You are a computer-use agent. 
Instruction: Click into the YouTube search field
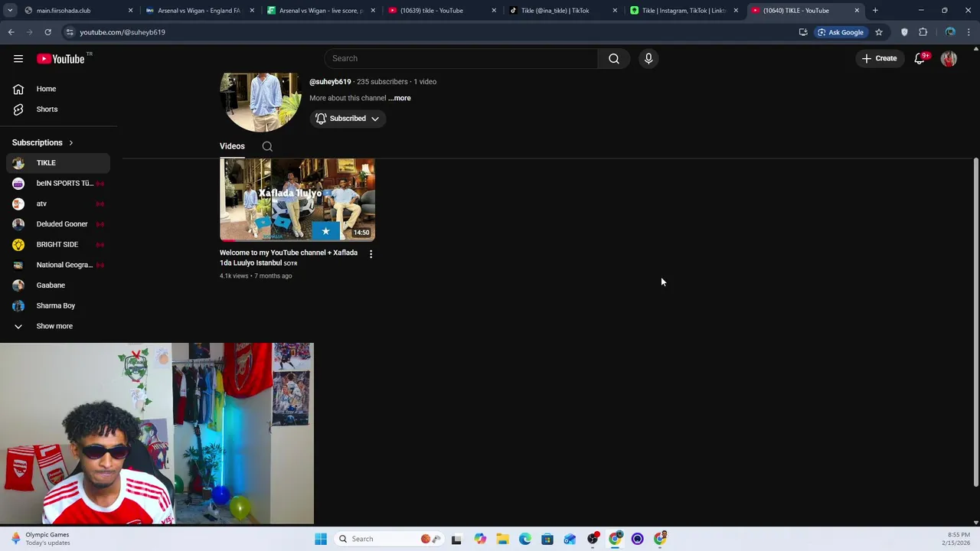[x=461, y=58]
